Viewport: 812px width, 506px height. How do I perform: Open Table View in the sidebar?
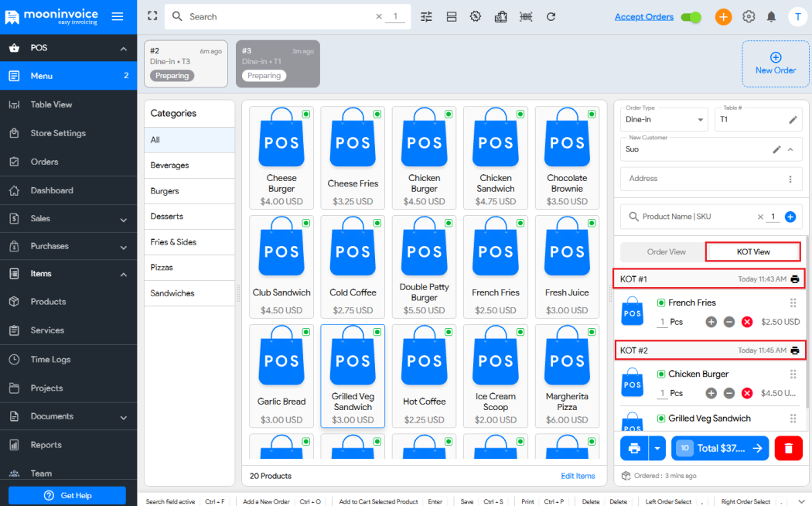point(51,104)
